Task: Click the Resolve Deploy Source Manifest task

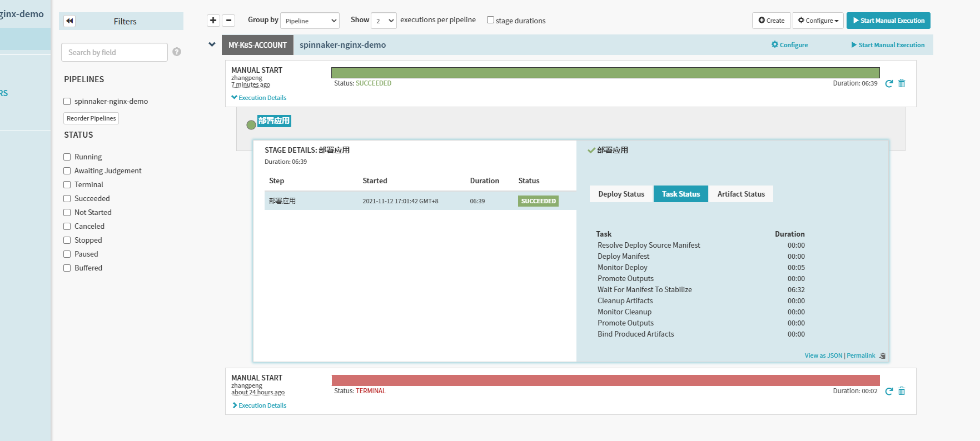Action: (x=649, y=245)
